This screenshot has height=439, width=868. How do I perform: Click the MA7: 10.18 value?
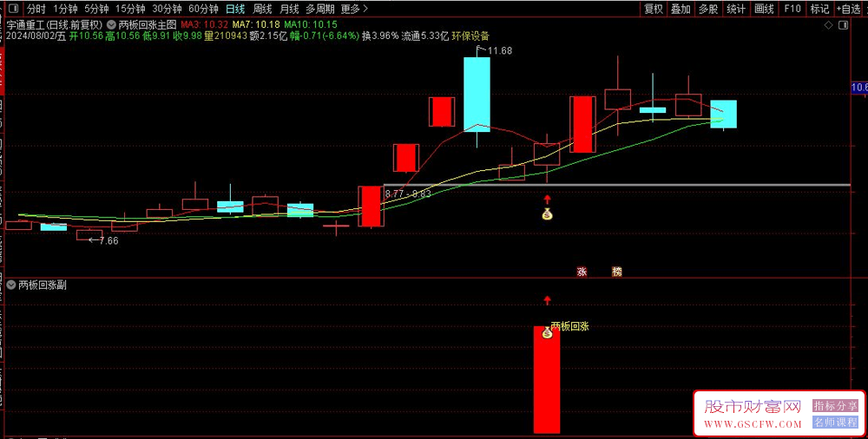tap(255, 25)
